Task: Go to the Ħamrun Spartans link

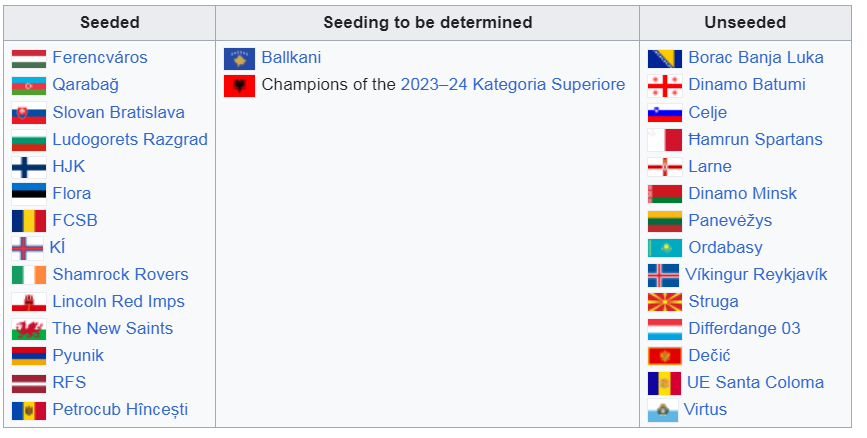Action: tap(755, 139)
